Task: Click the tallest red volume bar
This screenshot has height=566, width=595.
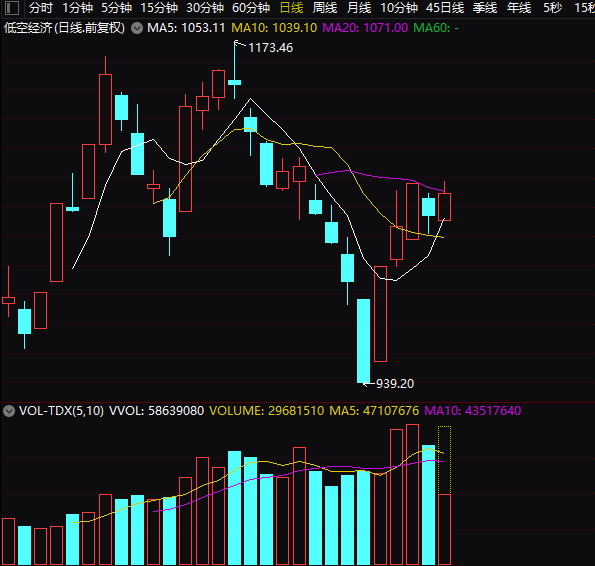Action: point(412,495)
